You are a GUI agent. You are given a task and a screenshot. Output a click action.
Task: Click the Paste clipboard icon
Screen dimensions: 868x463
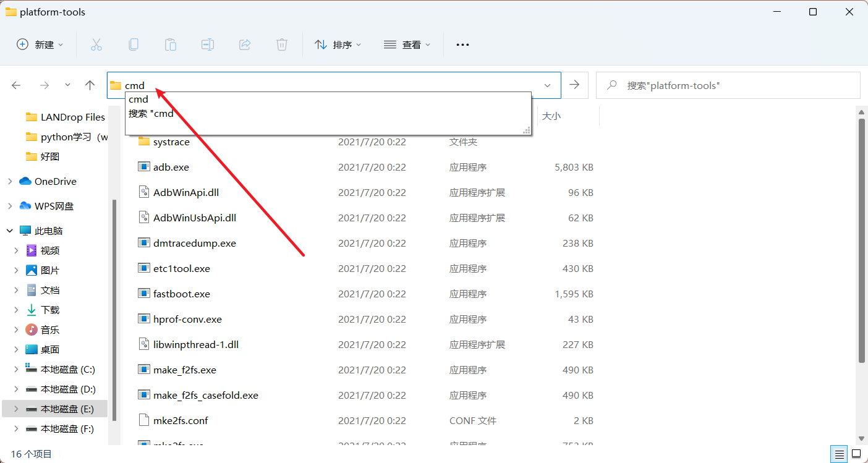[x=170, y=45]
